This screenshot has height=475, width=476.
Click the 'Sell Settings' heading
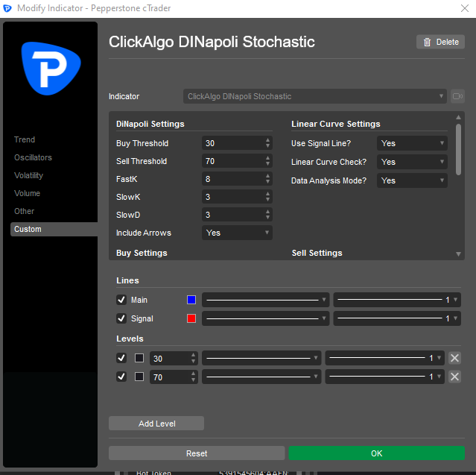317,253
